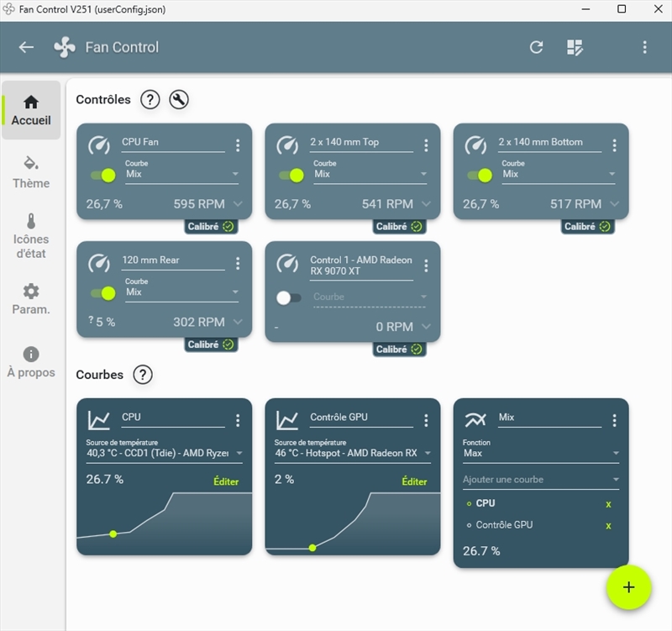Expand details chevron near 302 RPM
The width and height of the screenshot is (672, 631).
tap(238, 322)
